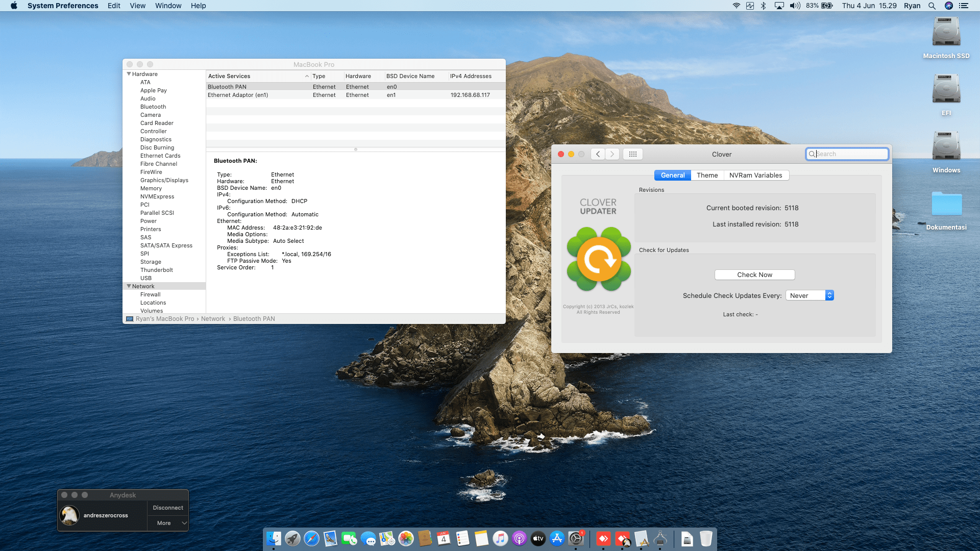Click the Check Now button
The image size is (980, 551).
(x=754, y=274)
